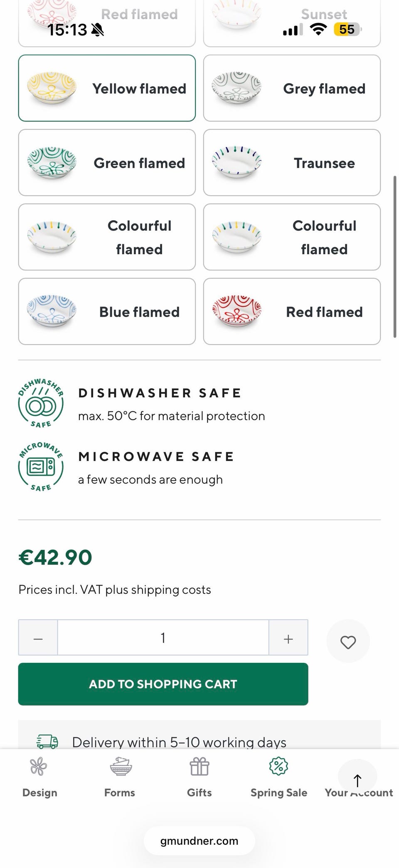This screenshot has height=868, width=399.
Task: Choose the Red flamed bowl thumbnail
Action: click(x=237, y=312)
